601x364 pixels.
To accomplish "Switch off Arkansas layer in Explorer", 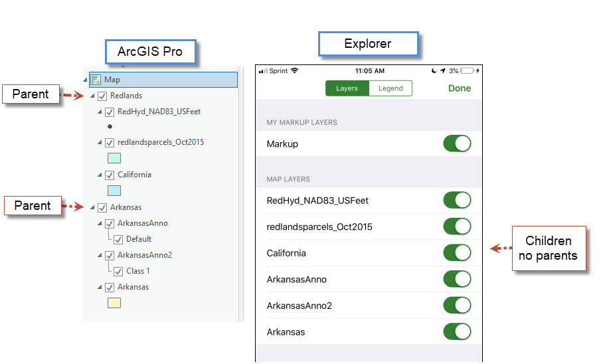I will (x=457, y=331).
